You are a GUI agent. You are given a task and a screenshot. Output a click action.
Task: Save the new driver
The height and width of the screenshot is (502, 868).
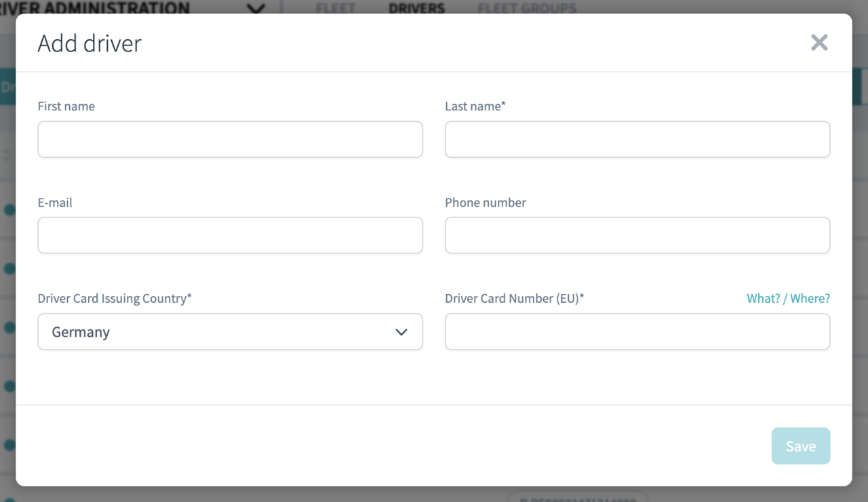click(801, 446)
